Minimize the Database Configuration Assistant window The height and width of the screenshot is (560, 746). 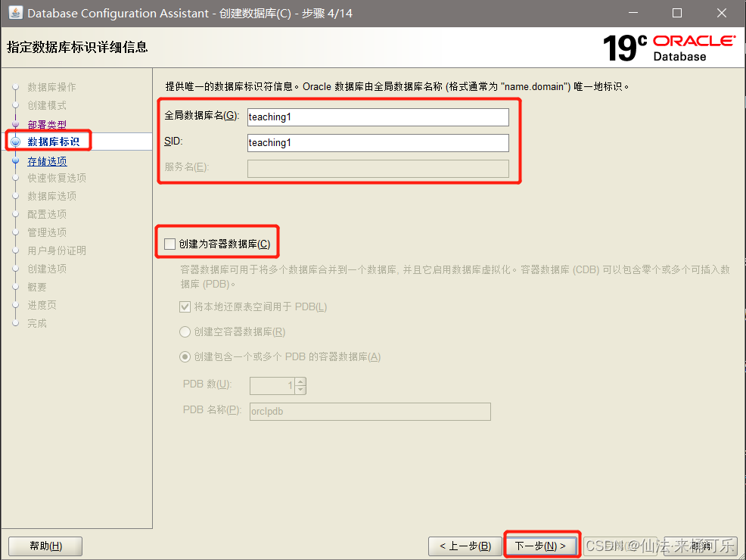(x=633, y=13)
